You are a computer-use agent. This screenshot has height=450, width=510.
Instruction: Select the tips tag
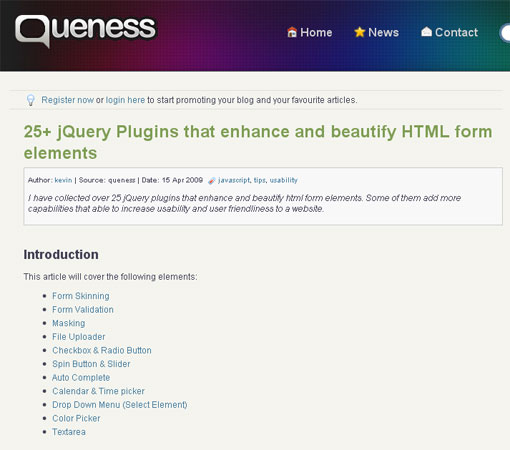260,180
